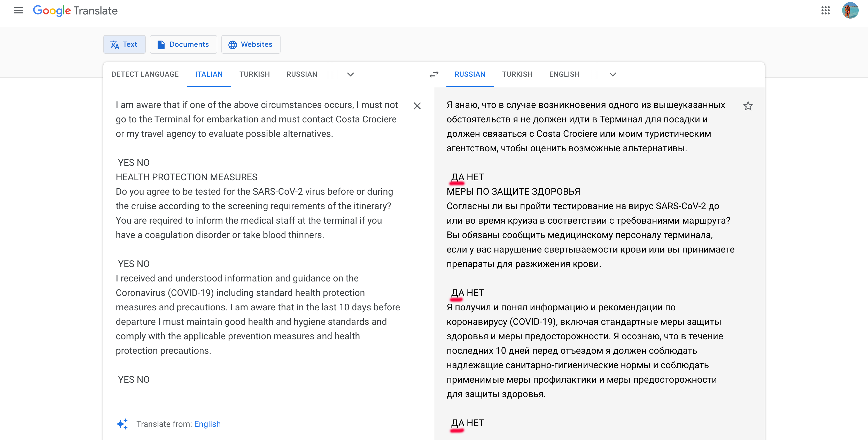Swap source and target languages
This screenshot has width=868, height=440.
coord(434,74)
